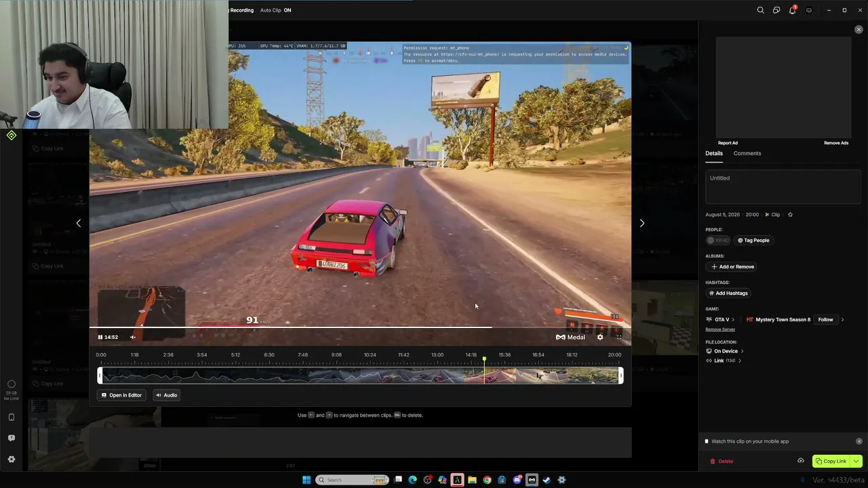Open Task View from the taskbar
868x488 pixels.
399,480
